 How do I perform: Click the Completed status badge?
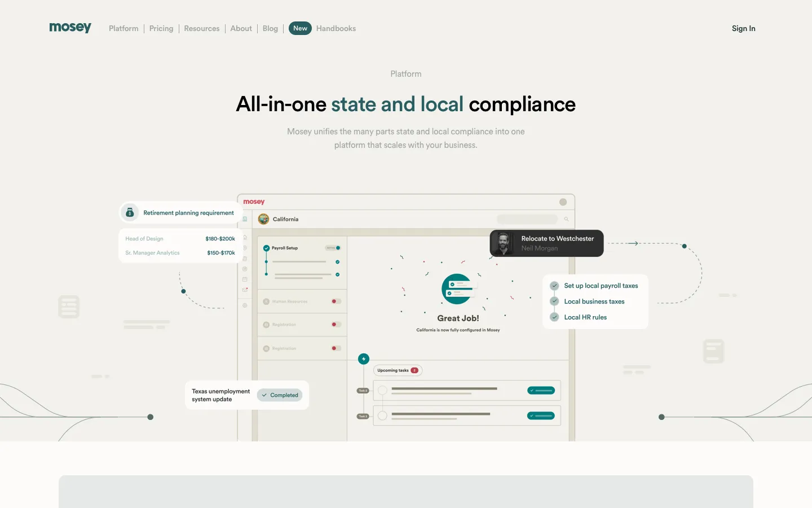(280, 395)
